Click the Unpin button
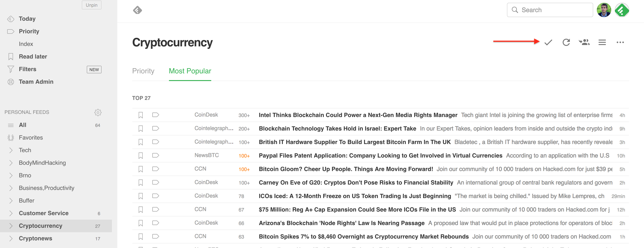 pyautogui.click(x=91, y=5)
